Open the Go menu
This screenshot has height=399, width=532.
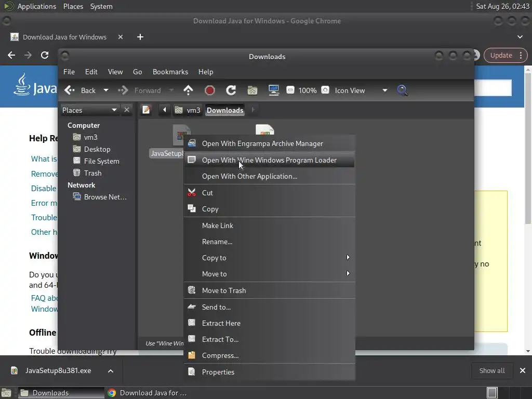137,72
